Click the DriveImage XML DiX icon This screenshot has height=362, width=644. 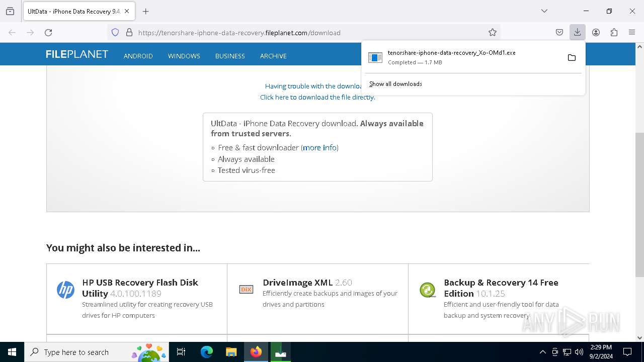(246, 289)
